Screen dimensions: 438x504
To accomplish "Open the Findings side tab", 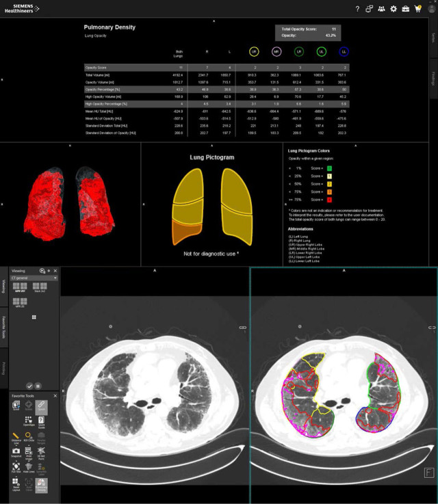I will pyautogui.click(x=433, y=77).
